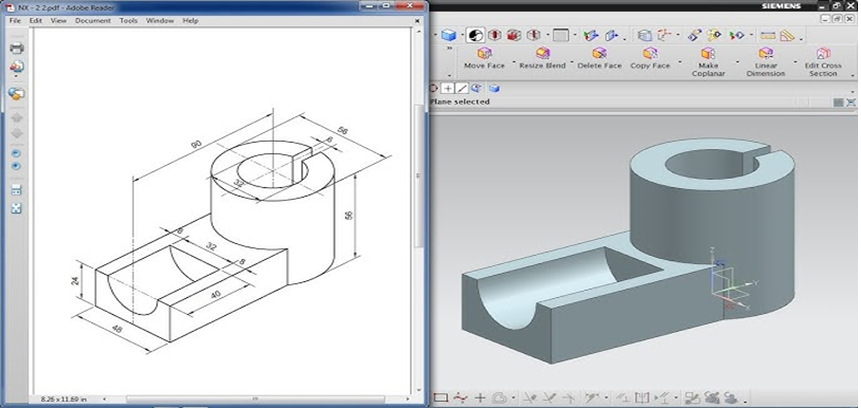Viewport: 861px width, 408px height.
Task: Open the dropdown beside the WCS axes icon
Action: [677, 36]
